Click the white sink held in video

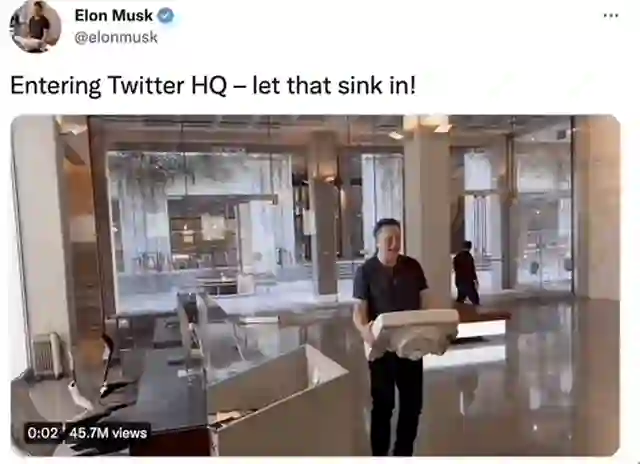click(413, 333)
